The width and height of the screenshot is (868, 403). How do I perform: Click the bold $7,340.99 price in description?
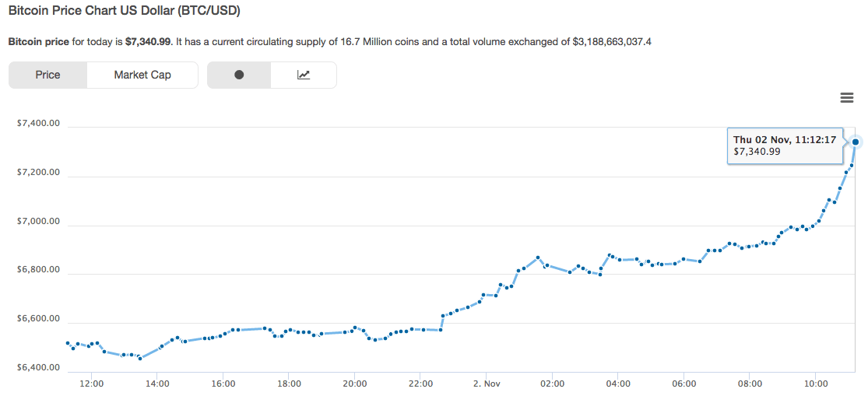pyautogui.click(x=147, y=41)
